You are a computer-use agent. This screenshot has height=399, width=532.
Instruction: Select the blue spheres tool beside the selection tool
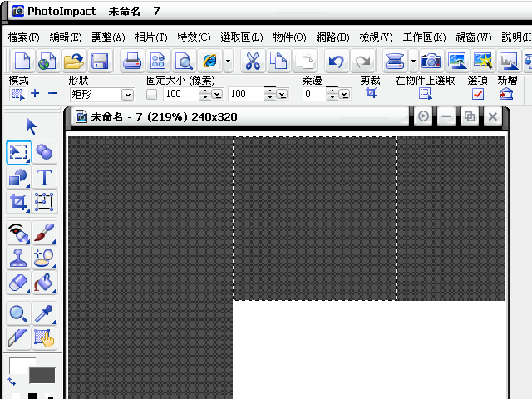44,151
